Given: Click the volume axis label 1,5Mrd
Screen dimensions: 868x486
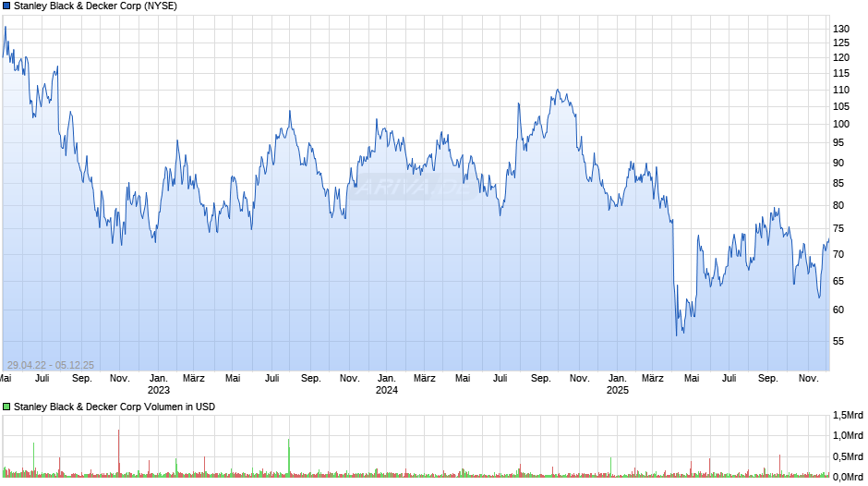Looking at the screenshot, I should pyautogui.click(x=848, y=415).
